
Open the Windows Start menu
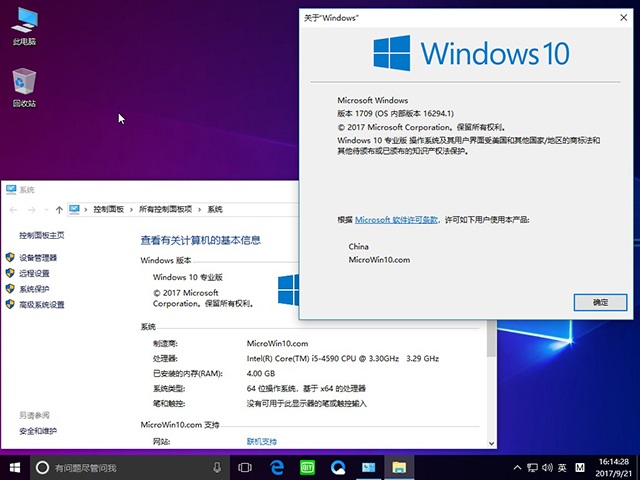pos(15,467)
